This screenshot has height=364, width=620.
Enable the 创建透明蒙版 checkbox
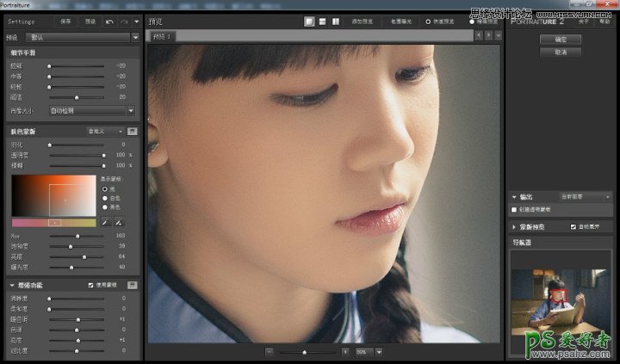point(515,209)
